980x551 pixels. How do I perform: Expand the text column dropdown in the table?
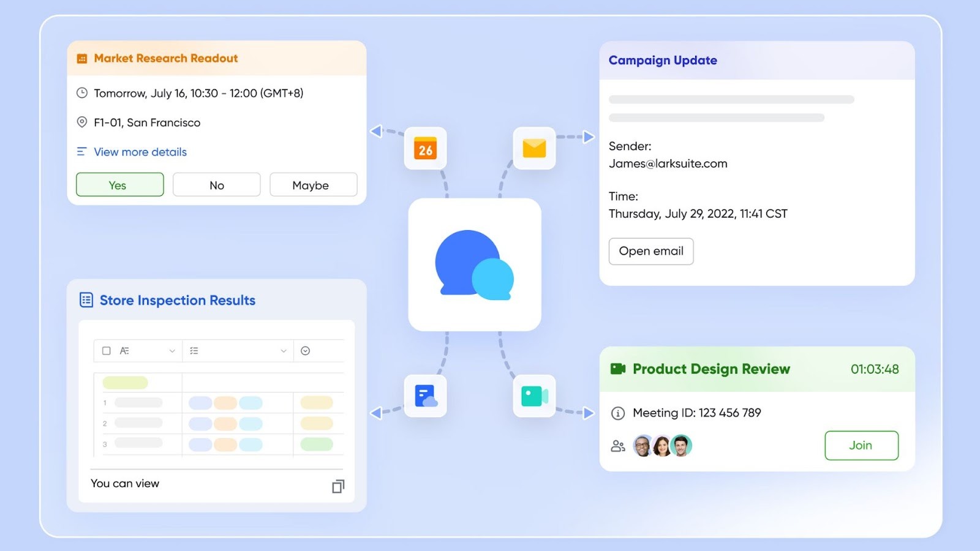[172, 350]
